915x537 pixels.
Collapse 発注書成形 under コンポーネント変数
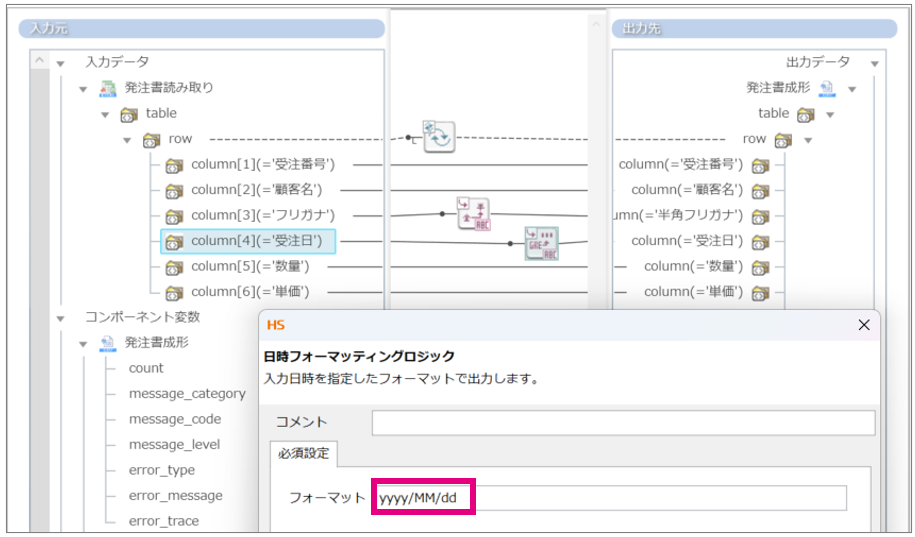point(83,344)
